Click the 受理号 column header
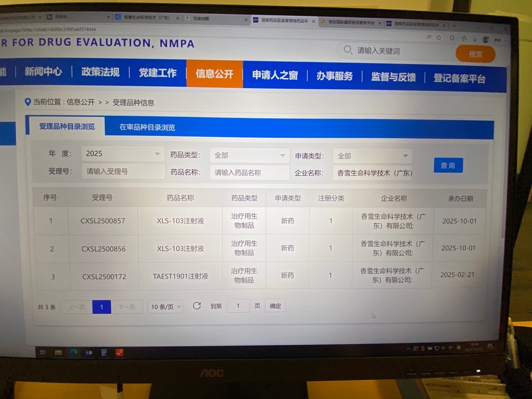This screenshot has height=399, width=532. pos(102,197)
